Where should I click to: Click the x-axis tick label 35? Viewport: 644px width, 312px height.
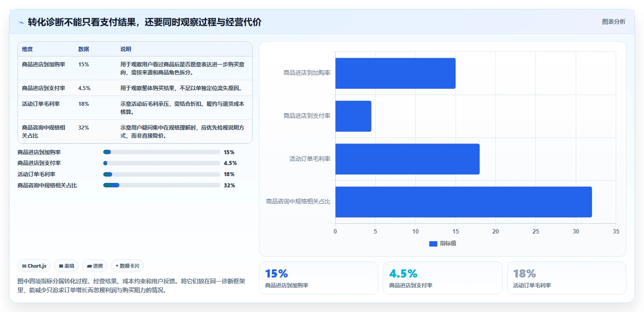click(616, 232)
